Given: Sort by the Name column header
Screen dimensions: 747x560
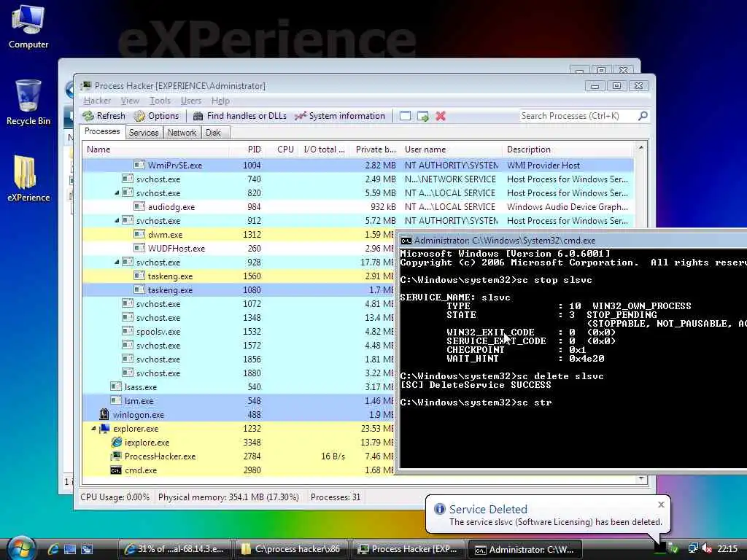Looking at the screenshot, I should coord(155,149).
